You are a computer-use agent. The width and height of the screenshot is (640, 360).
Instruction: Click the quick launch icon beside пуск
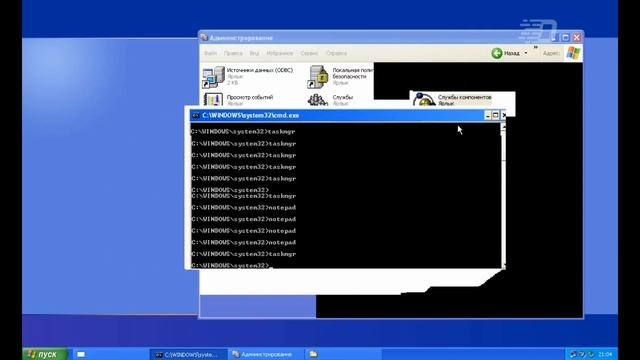pos(81,354)
